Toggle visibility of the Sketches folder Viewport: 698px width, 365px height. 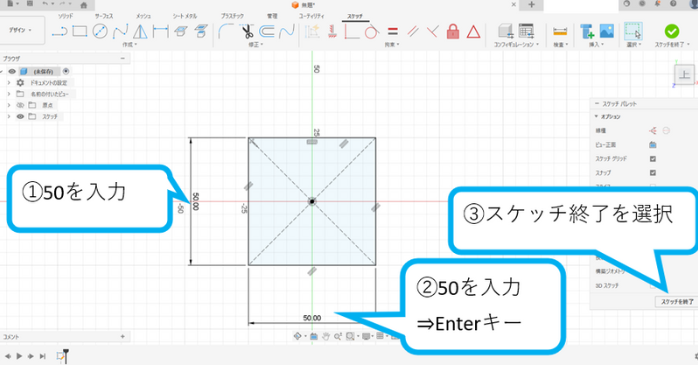point(20,117)
